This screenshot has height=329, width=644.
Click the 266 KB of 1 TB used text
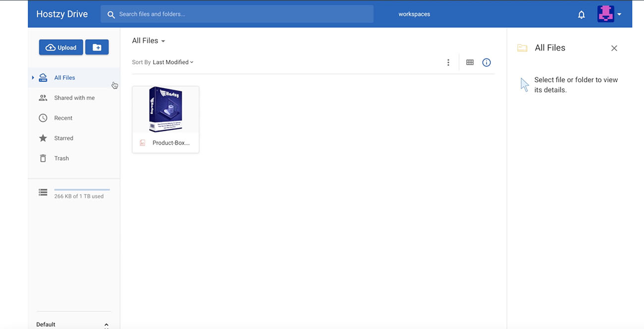[79, 196]
